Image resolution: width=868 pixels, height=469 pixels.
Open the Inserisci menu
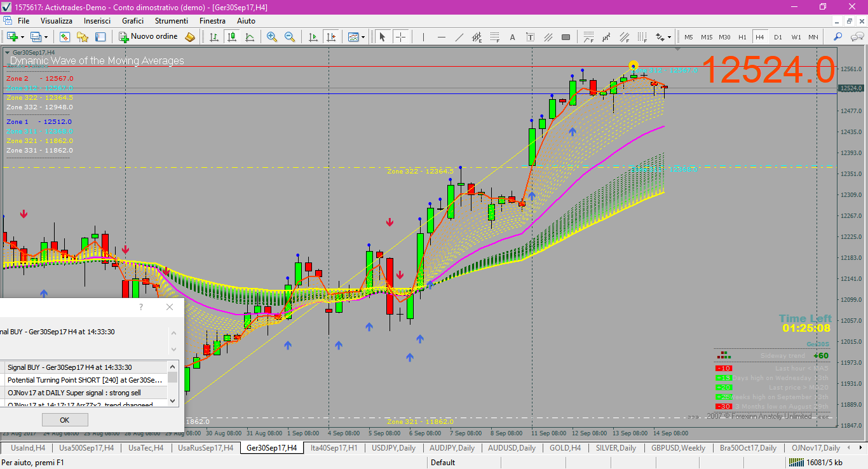(x=97, y=21)
